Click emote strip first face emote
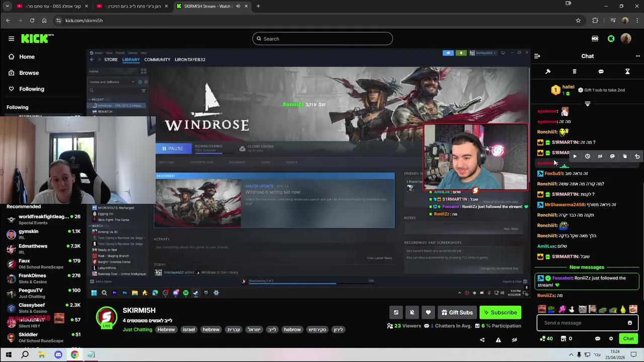 (542, 309)
